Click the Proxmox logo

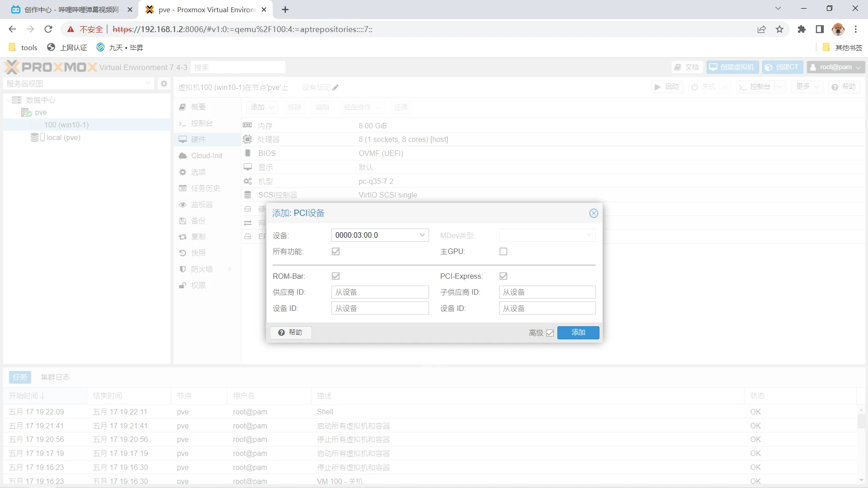point(51,67)
